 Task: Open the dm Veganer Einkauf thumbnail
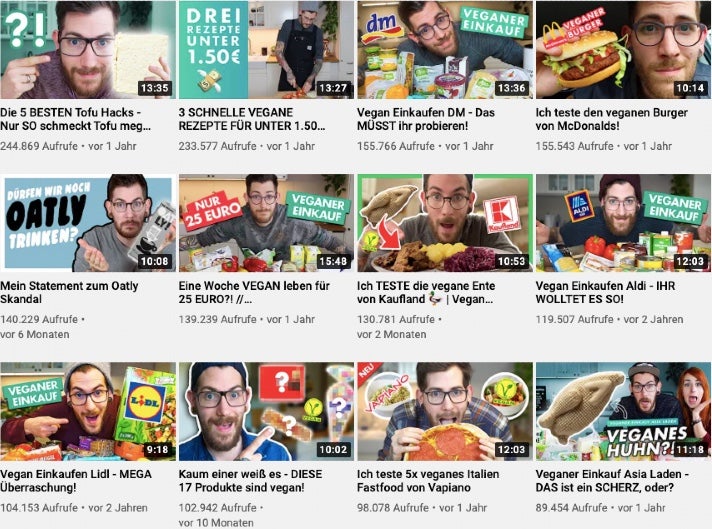point(445,49)
